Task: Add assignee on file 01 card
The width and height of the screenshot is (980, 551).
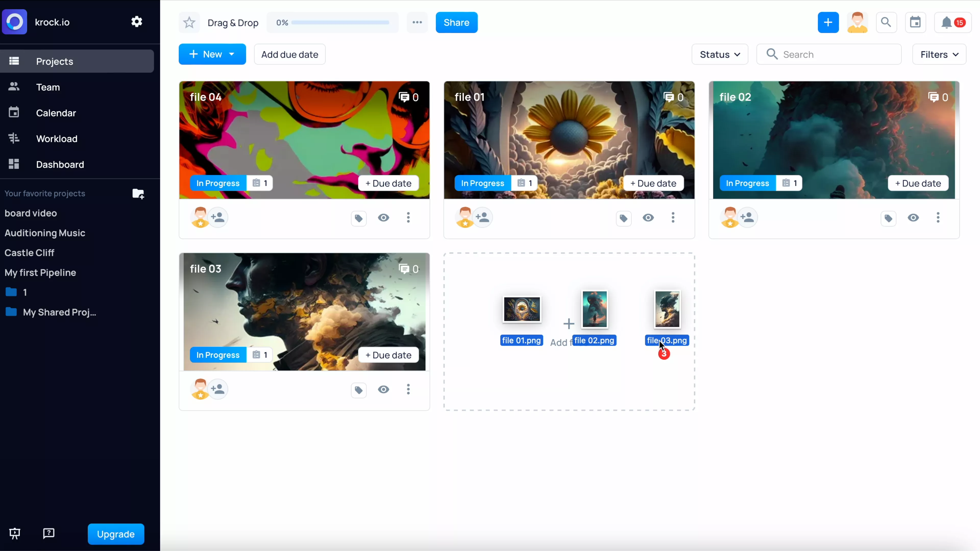Action: point(482,218)
